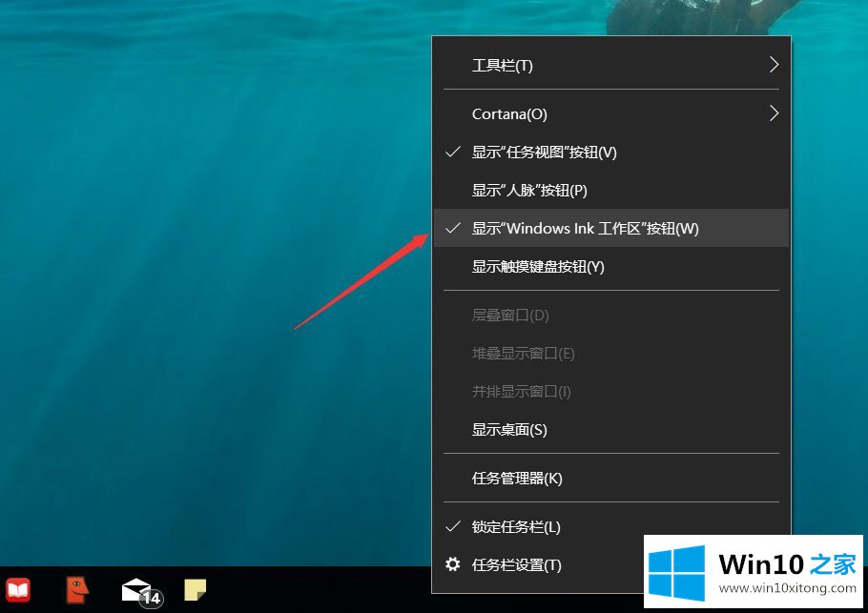Image resolution: width=868 pixels, height=613 pixels.
Task: Open the red book app in taskbar
Action: (x=17, y=590)
